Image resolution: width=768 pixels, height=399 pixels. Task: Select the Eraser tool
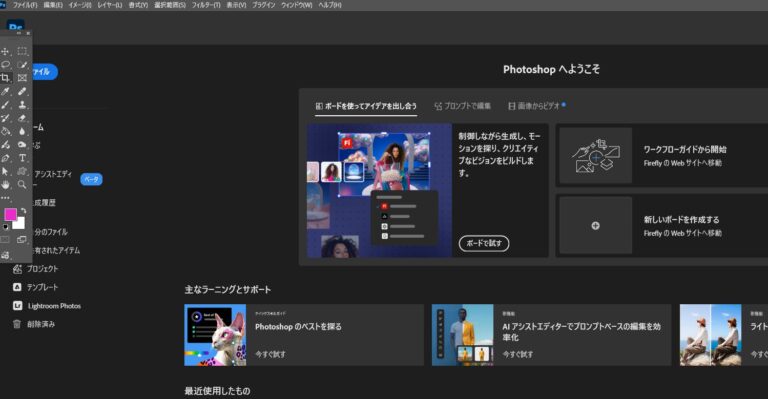click(22, 117)
